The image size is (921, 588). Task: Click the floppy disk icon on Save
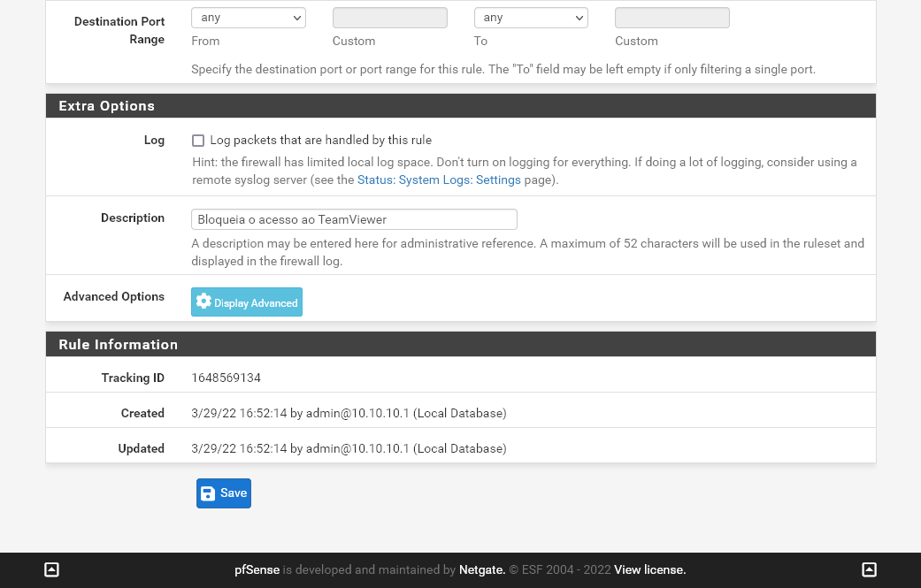click(208, 493)
